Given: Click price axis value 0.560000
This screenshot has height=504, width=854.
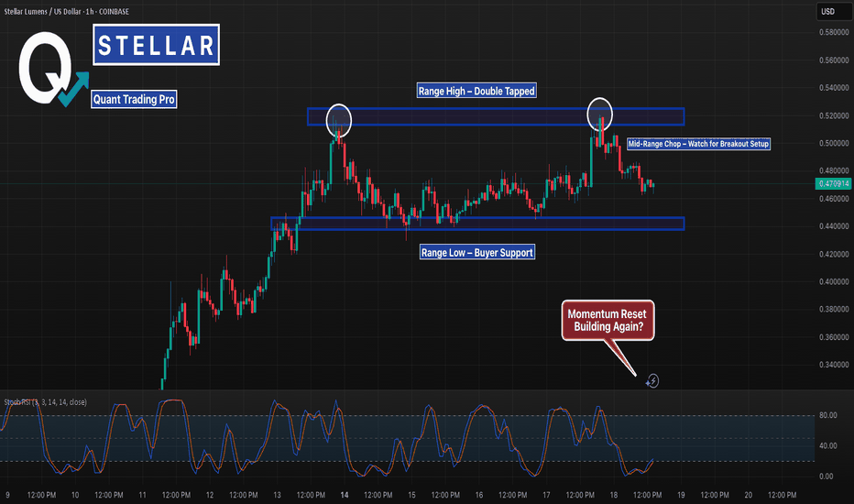Looking at the screenshot, I should pos(834,60).
